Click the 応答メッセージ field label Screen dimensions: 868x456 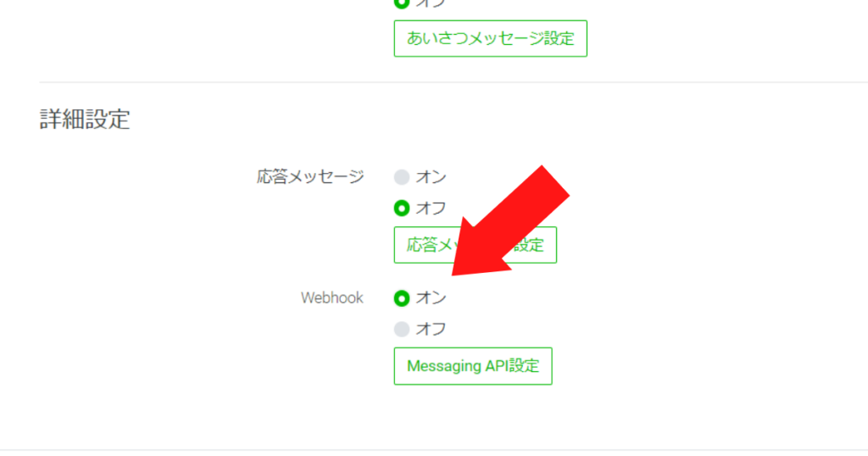310,177
